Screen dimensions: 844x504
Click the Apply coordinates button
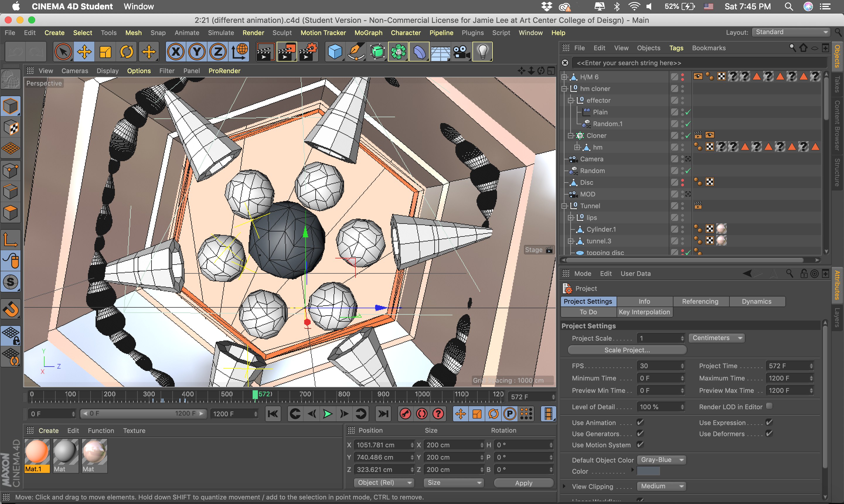[x=524, y=483]
